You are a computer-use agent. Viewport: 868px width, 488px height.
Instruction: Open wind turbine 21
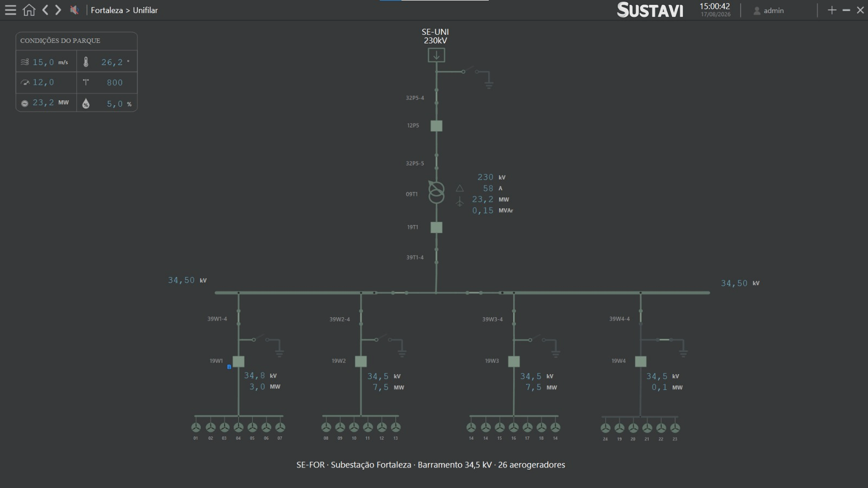pos(647,428)
